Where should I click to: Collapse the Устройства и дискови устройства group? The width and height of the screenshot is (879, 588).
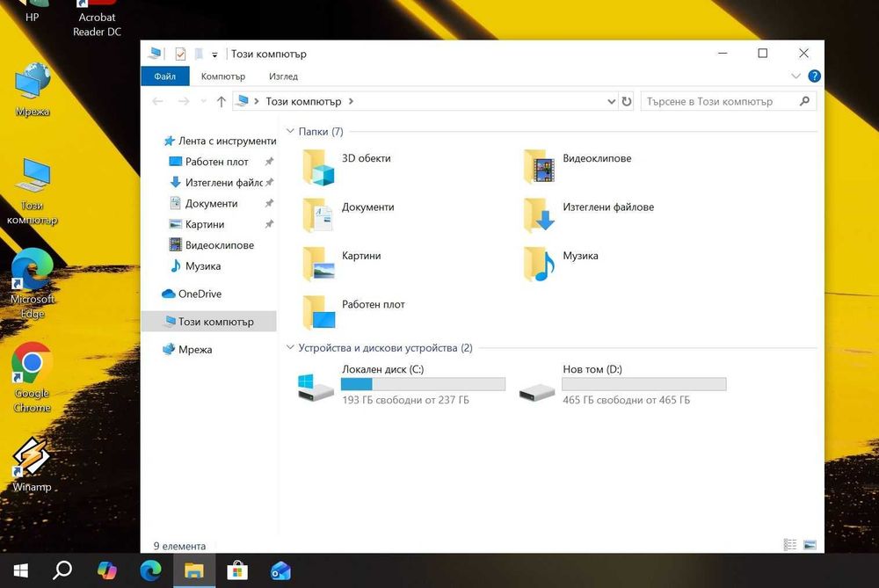pos(290,347)
